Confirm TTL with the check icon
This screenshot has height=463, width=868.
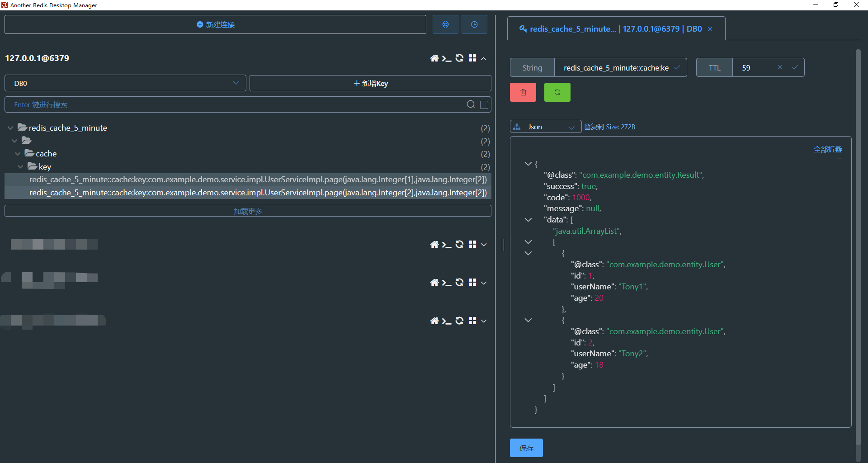(x=795, y=67)
